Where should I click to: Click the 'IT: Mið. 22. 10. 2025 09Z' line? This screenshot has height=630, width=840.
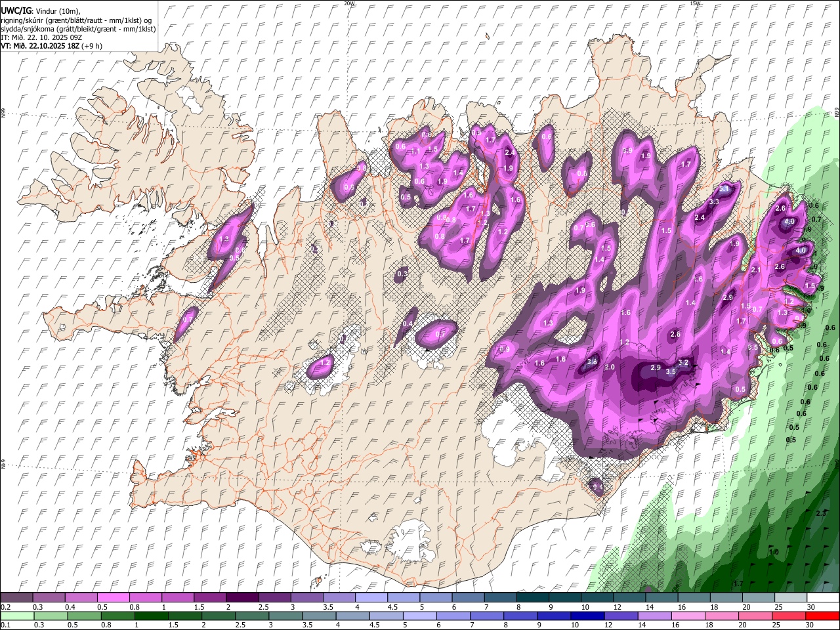click(x=41, y=37)
